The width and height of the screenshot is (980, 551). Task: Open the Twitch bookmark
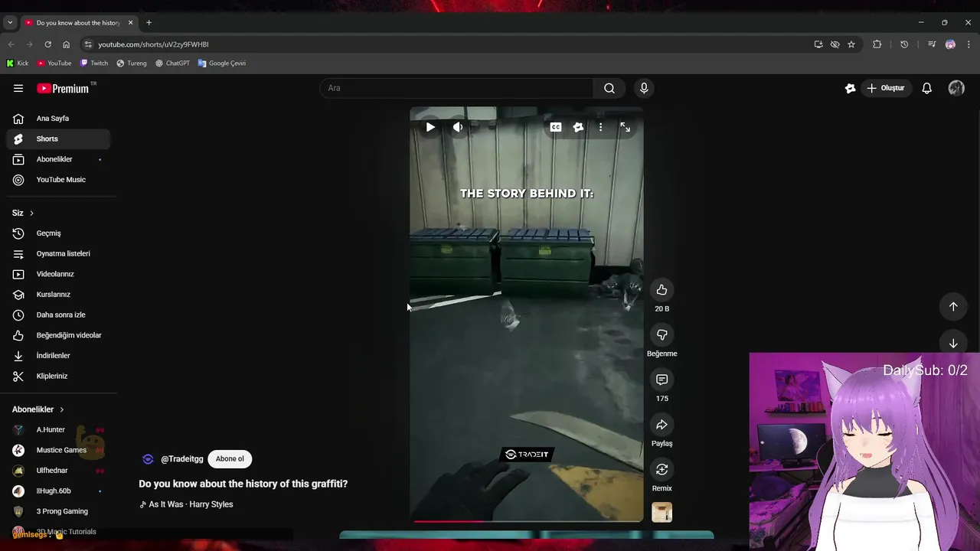(94, 64)
